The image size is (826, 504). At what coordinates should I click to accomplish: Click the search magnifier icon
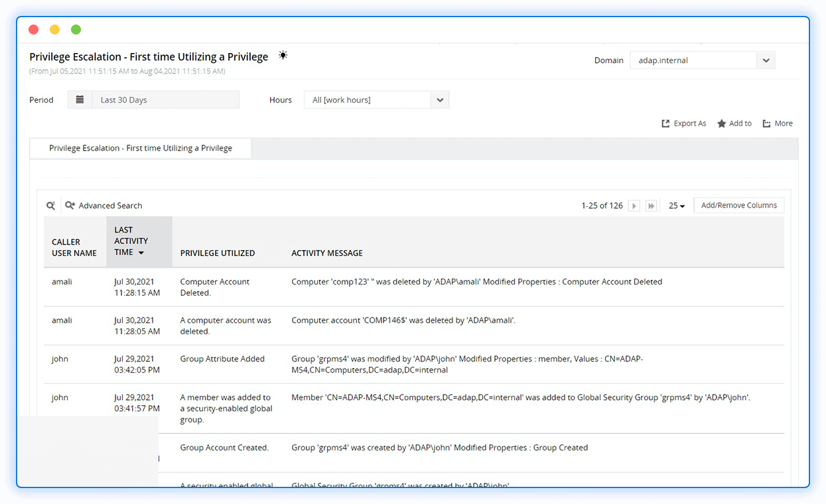pyautogui.click(x=50, y=206)
